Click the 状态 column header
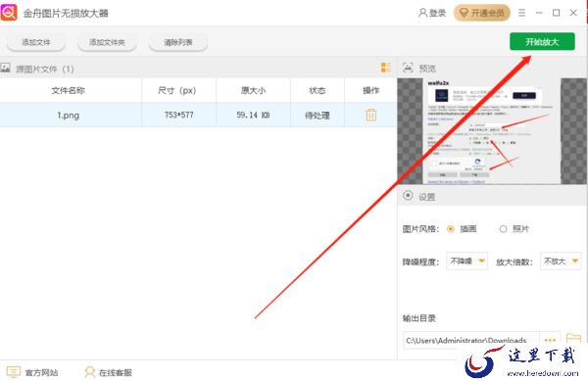Image resolution: width=588 pixels, height=381 pixels. [318, 90]
